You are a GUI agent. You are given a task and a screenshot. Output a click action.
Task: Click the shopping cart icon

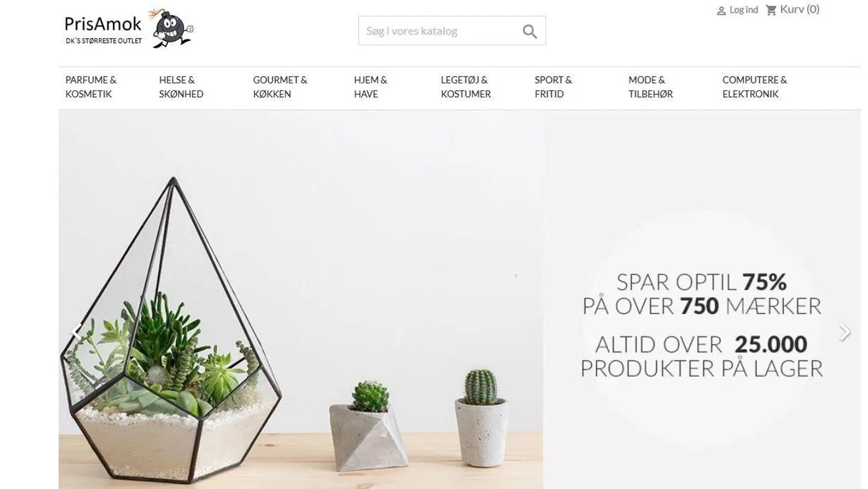coord(771,10)
